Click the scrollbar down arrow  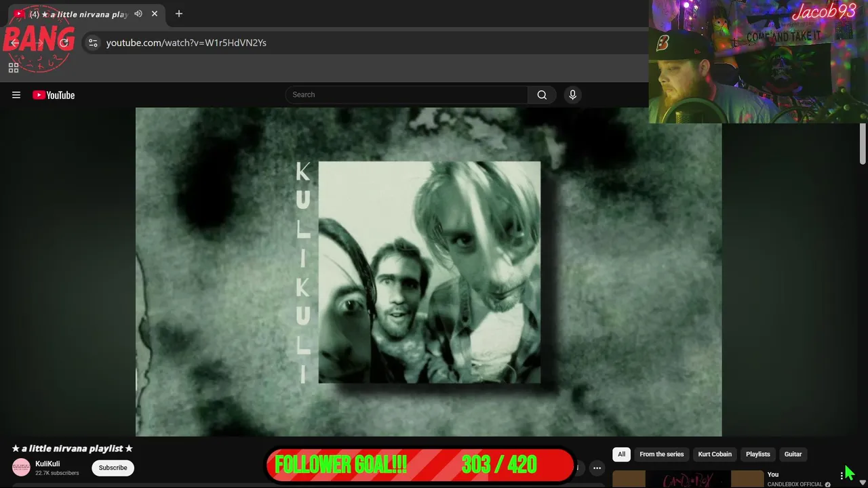coord(863,483)
